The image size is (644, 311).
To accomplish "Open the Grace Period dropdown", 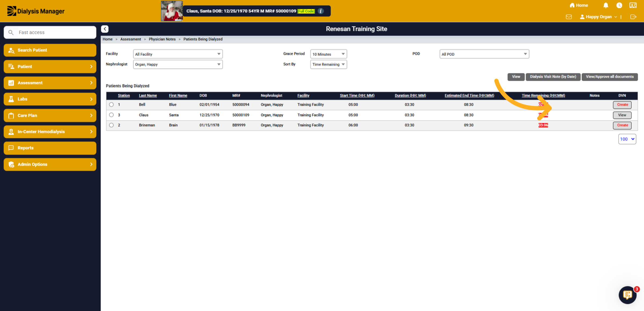I will pos(328,54).
